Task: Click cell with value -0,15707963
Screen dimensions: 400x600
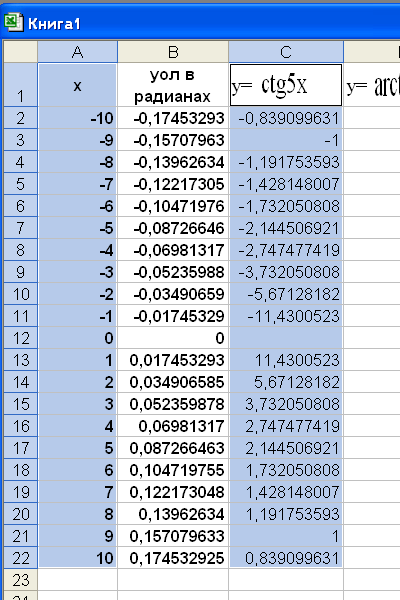Action: point(173,140)
